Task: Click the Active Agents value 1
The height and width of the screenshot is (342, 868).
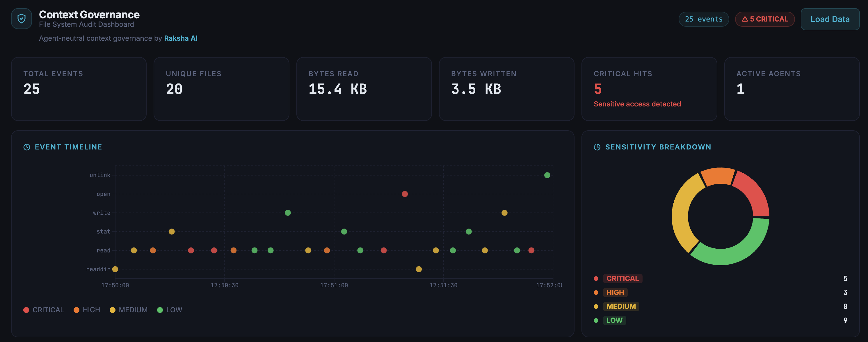Action: click(x=740, y=89)
